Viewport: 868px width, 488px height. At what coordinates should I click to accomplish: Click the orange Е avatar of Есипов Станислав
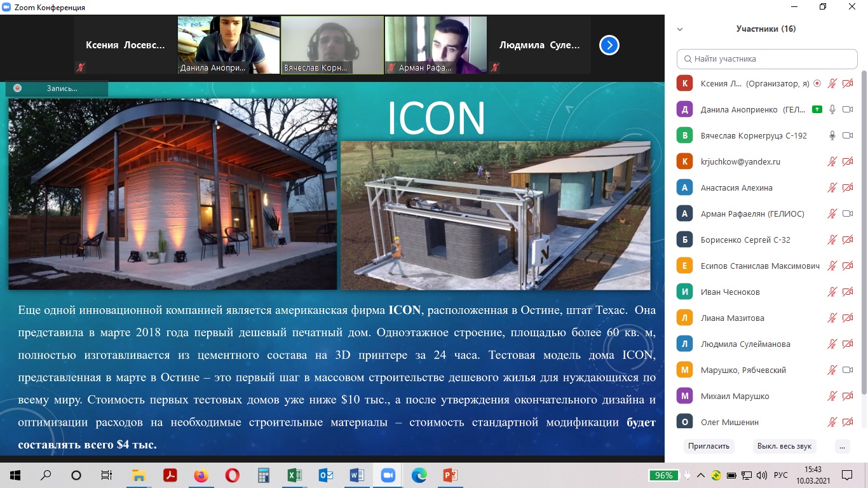[x=684, y=266]
